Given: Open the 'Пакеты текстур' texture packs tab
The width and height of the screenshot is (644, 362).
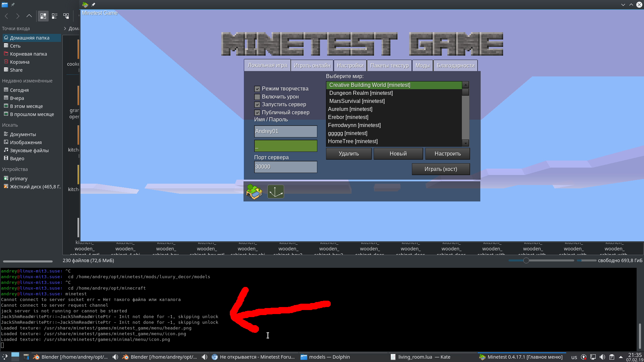Looking at the screenshot, I should pos(389,66).
